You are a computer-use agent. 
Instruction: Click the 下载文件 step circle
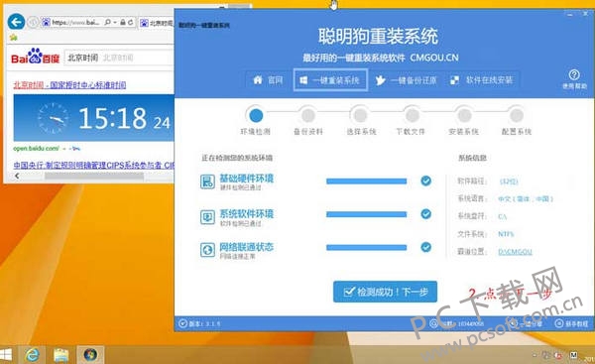pyautogui.click(x=413, y=115)
